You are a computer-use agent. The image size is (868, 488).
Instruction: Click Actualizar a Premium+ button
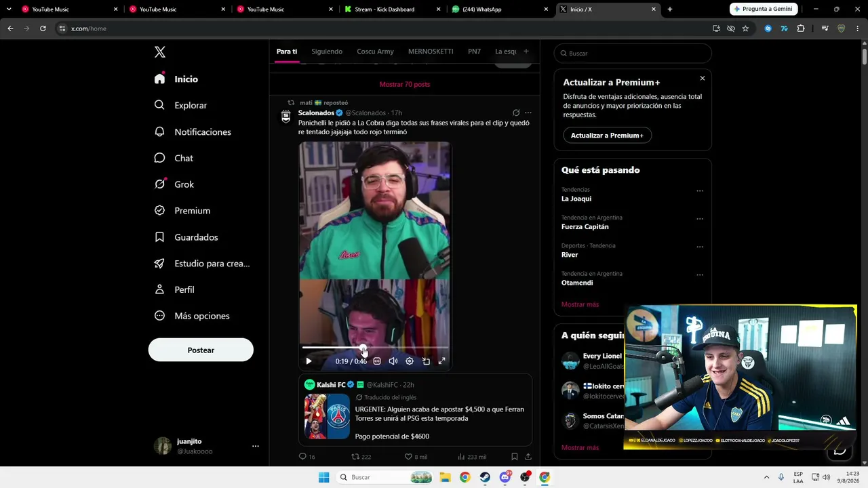pos(607,136)
